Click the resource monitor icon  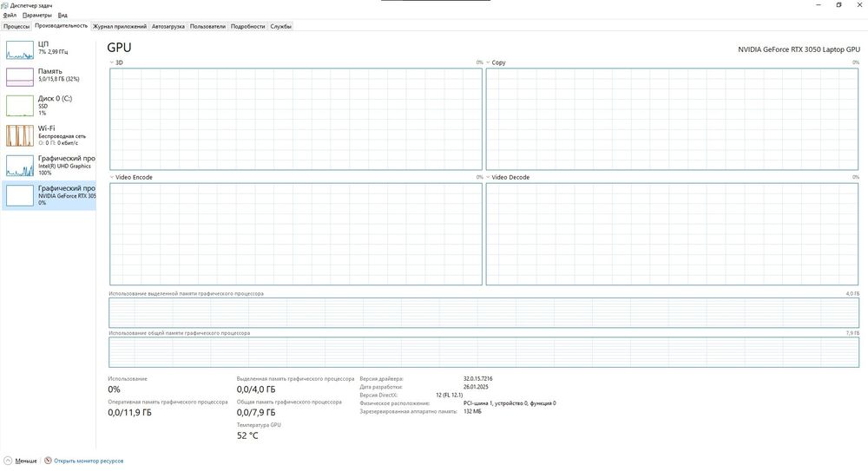(x=48, y=461)
